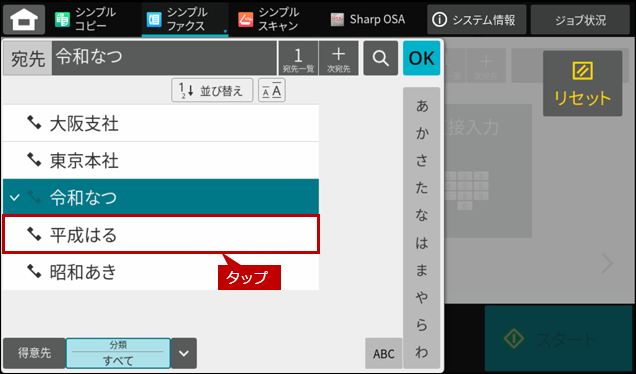The image size is (636, 374).
Task: Open Job Status (ジョブ状況)
Action: 580,19
